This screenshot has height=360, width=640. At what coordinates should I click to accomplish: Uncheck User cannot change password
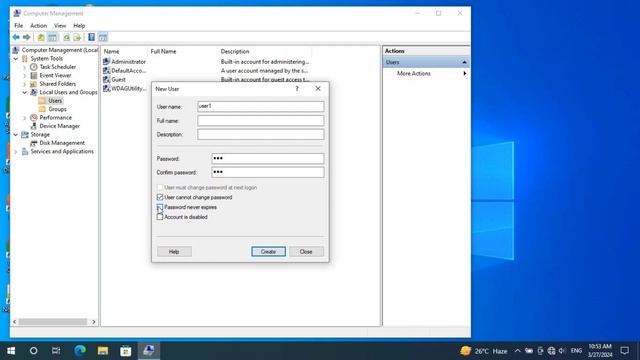pos(160,198)
